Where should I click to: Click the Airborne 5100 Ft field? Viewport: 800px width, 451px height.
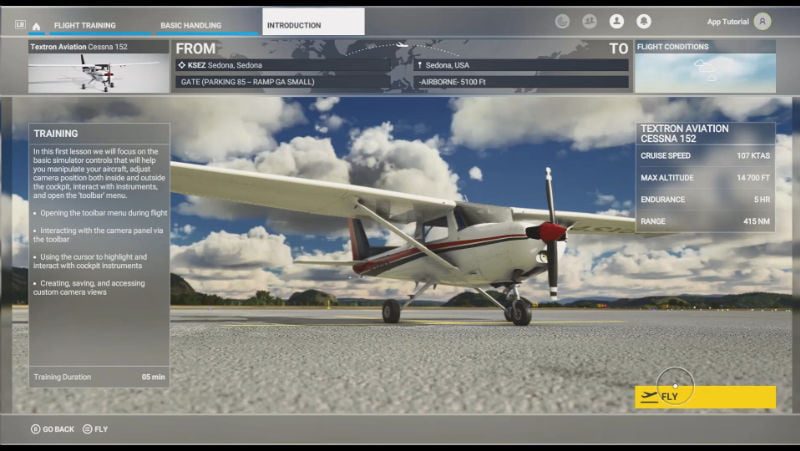click(x=521, y=82)
